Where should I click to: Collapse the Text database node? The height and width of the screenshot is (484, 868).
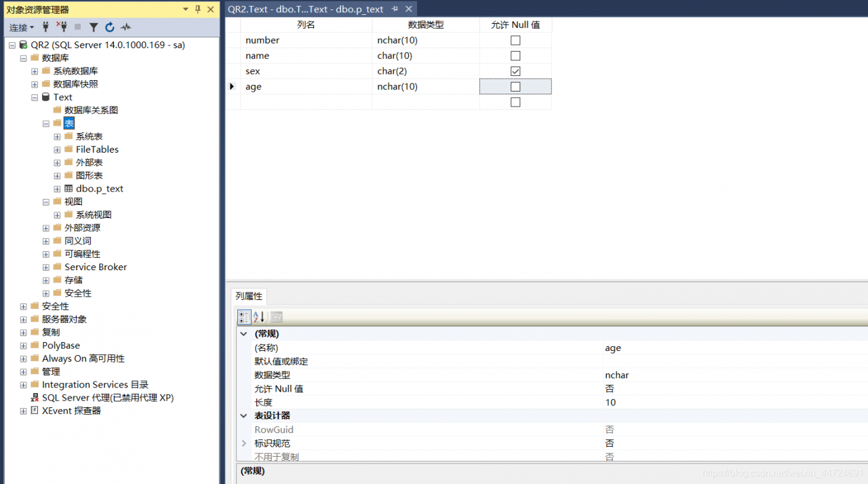[x=35, y=97]
